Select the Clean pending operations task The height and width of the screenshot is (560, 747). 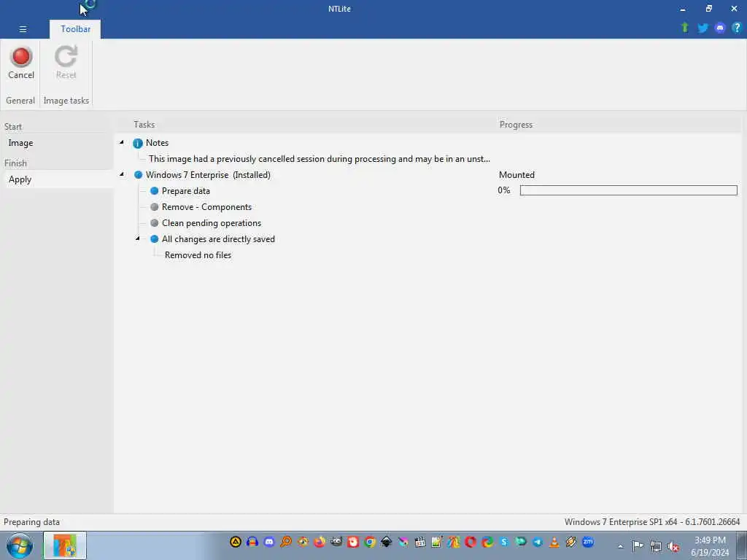tap(212, 223)
